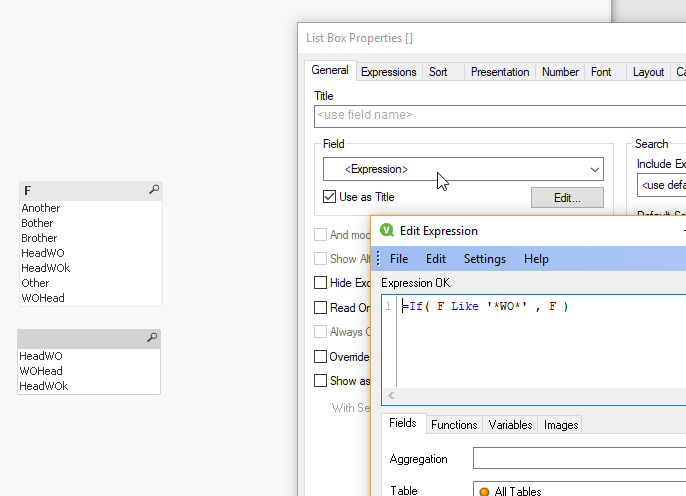Click the search magnifier icon in the untitled list box
This screenshot has height=496, width=686.
[152, 337]
